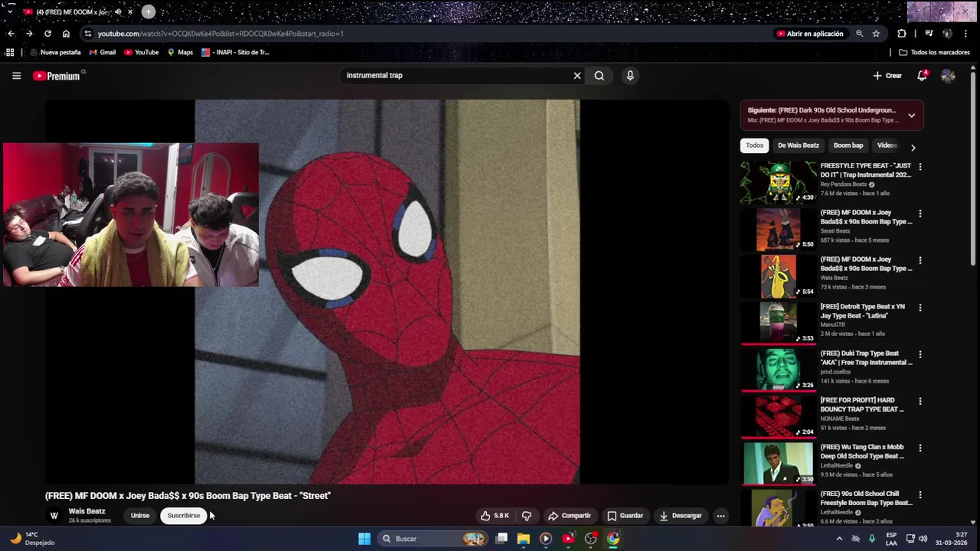Open Detroit Type Beat Latina video title

click(863, 311)
